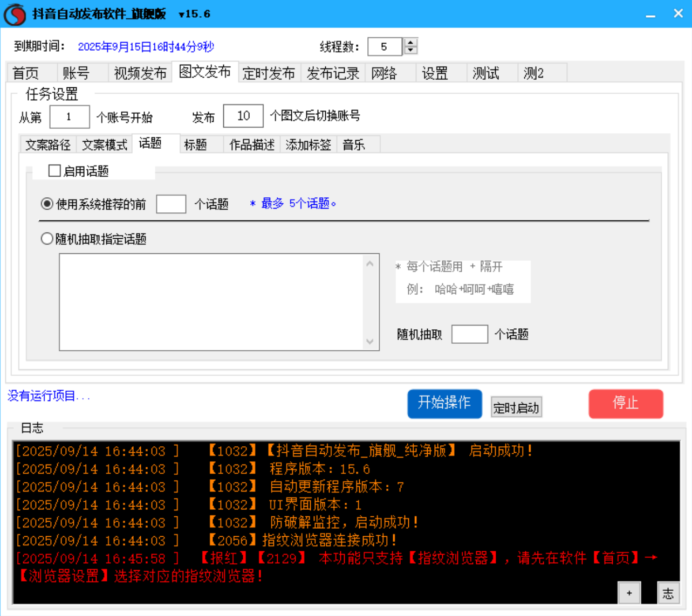Click the down arrow to decrease 线程数
Screen dimensions: 692x616
pyautogui.click(x=409, y=51)
